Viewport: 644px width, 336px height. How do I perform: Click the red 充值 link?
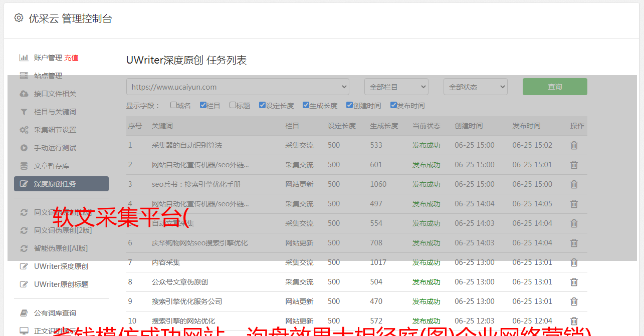(x=71, y=58)
